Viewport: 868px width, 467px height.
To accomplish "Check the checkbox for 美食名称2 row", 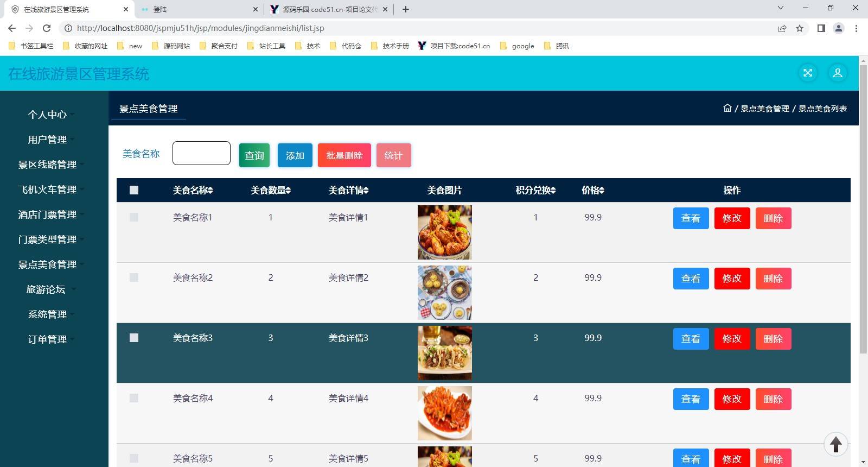I will click(134, 277).
